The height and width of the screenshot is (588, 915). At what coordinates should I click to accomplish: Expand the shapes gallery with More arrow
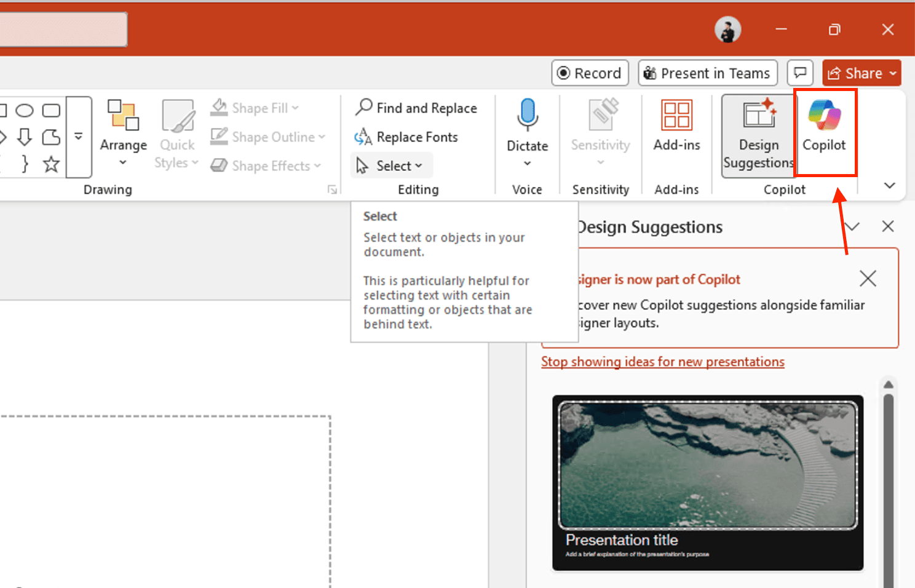point(79,137)
